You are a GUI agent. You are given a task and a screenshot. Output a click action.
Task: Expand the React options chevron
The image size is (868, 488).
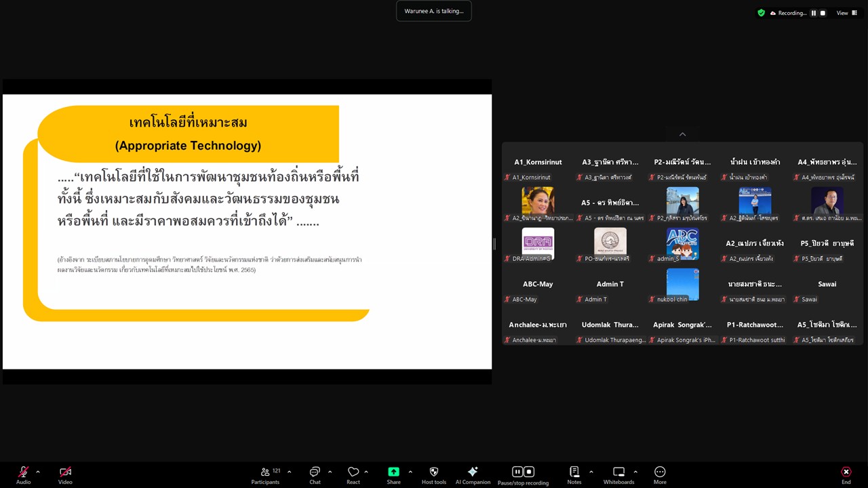click(x=366, y=472)
